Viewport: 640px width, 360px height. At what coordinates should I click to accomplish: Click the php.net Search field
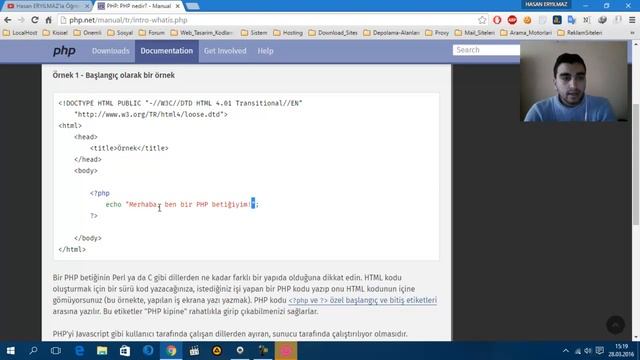(x=486, y=50)
